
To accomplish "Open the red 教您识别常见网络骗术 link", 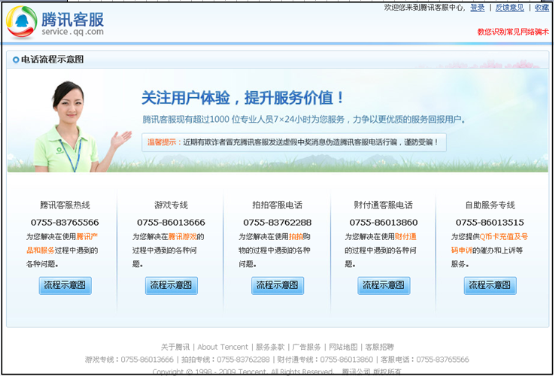I will [x=513, y=32].
